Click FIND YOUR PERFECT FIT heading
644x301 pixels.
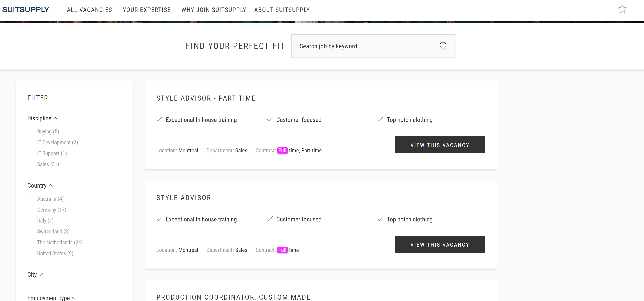coord(235,46)
